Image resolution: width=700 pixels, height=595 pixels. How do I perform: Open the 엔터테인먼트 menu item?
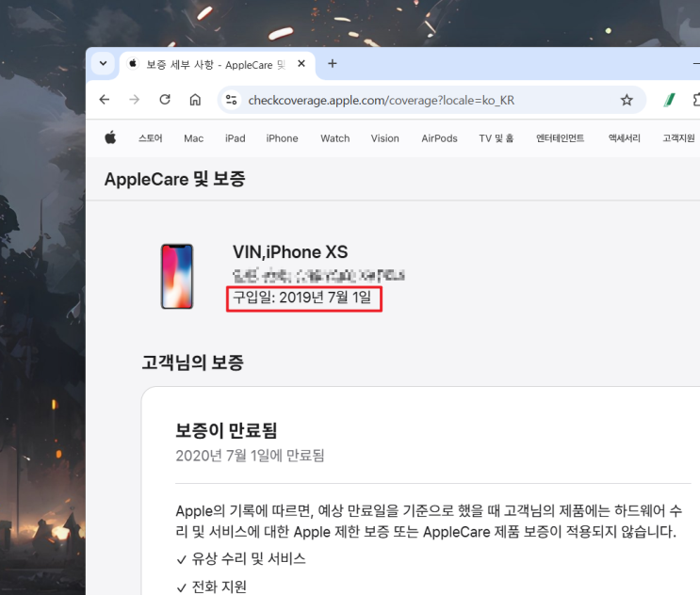pyautogui.click(x=561, y=138)
